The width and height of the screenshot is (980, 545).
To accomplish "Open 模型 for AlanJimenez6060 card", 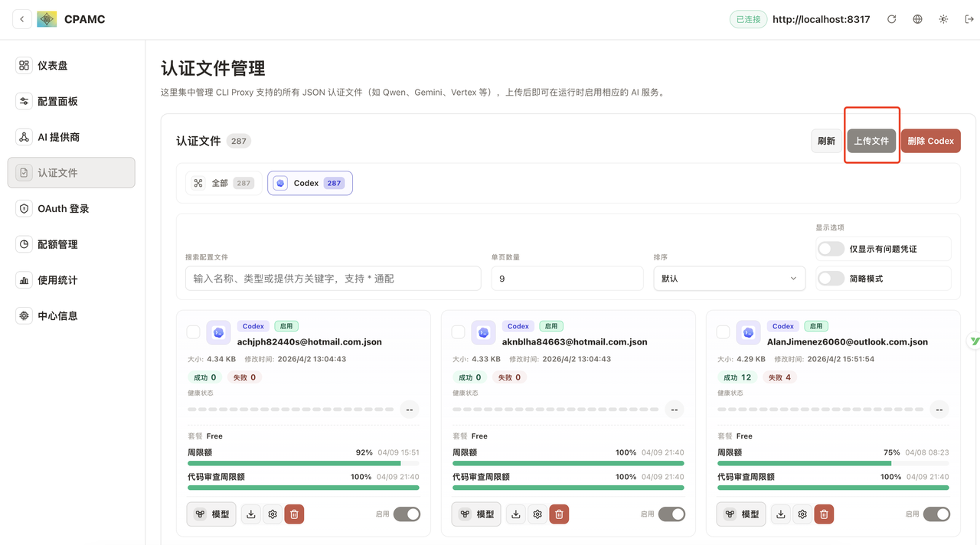I will point(741,514).
